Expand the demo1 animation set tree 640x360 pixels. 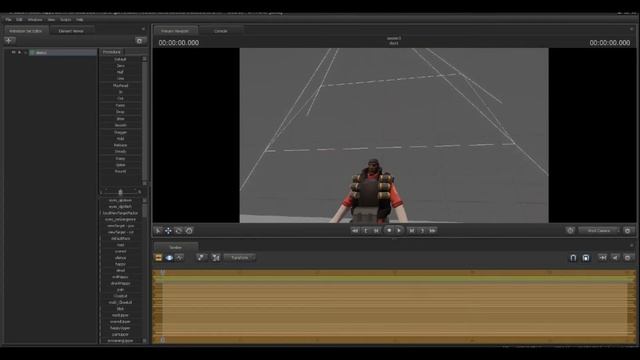click(26, 53)
